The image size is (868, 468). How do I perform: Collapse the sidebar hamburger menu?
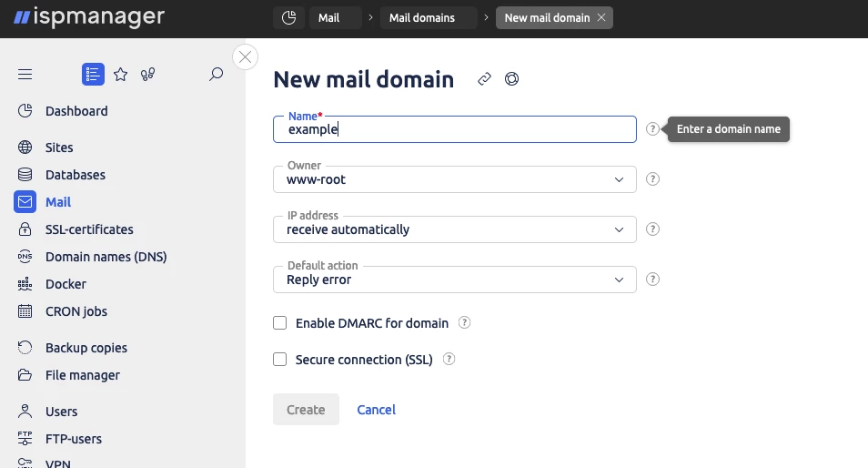coord(25,75)
